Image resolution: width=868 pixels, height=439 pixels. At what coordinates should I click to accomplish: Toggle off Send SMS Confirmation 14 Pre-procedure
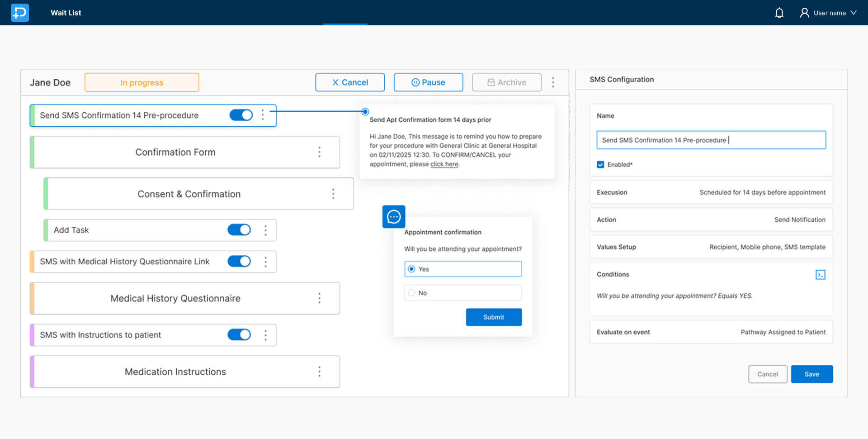point(241,115)
